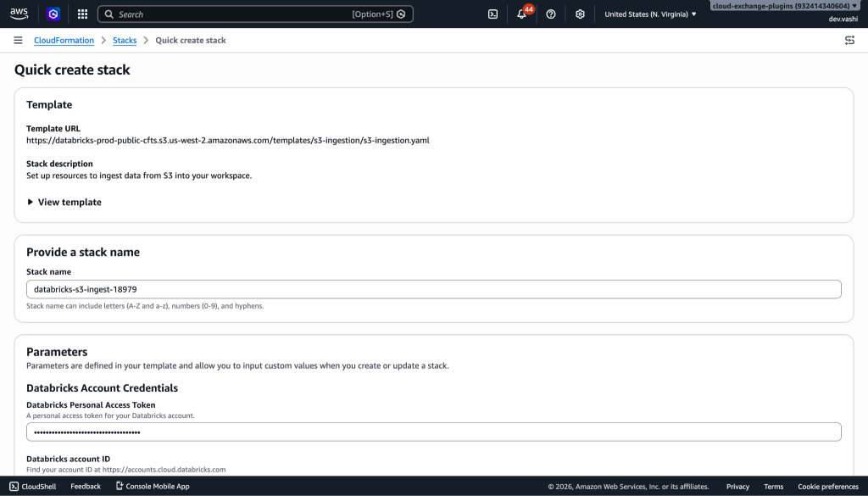Open the AWS home logo
The image size is (868, 496).
(x=19, y=14)
